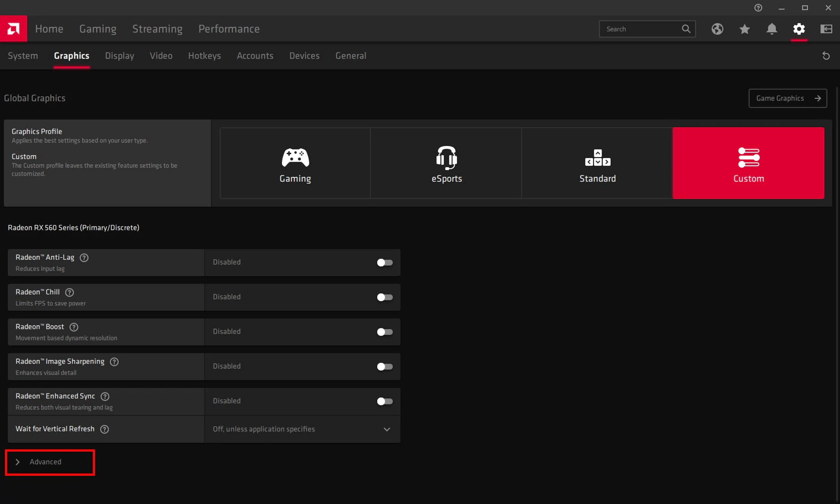Open notifications bell icon
Screen dimensions: 840x504
(x=771, y=29)
